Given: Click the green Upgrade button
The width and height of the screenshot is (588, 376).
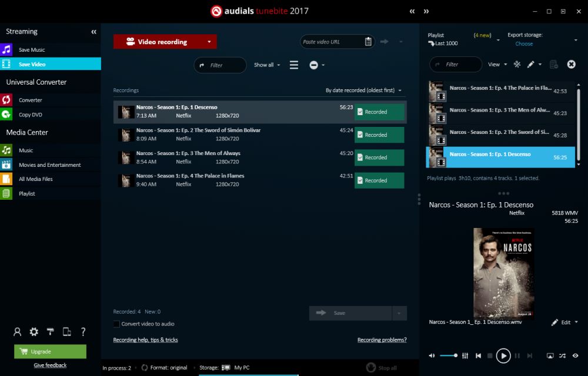Looking at the screenshot, I should (x=50, y=351).
